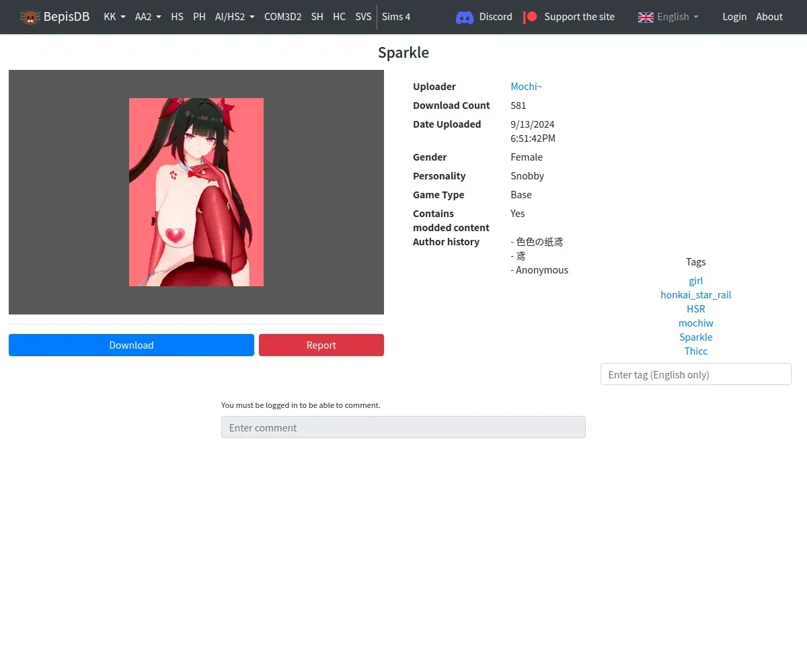
Task: Go to the HC section
Action: pyautogui.click(x=340, y=17)
